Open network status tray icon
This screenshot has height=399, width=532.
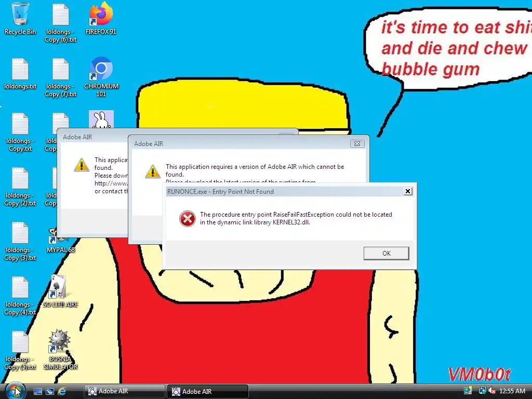pyautogui.click(x=482, y=391)
